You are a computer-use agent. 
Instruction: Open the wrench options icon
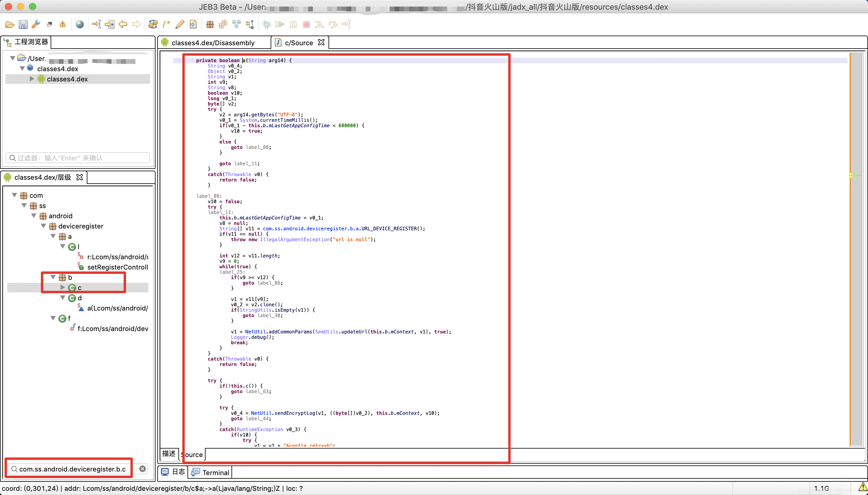point(36,24)
